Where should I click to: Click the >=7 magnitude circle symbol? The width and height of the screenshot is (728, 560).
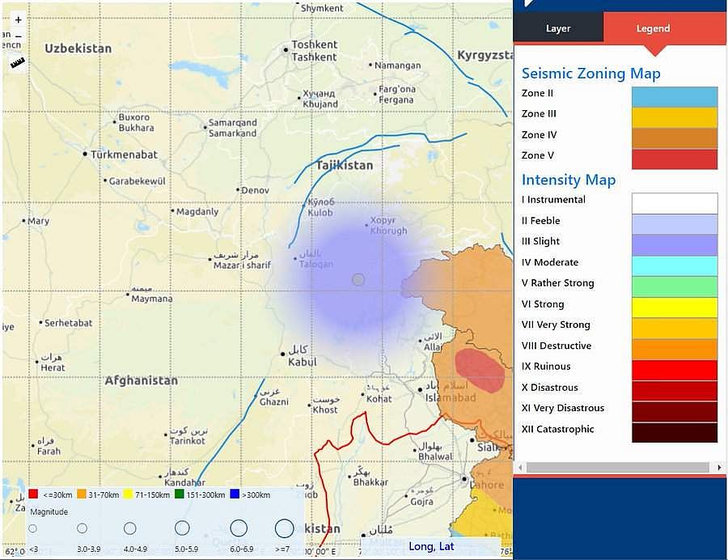tap(284, 528)
